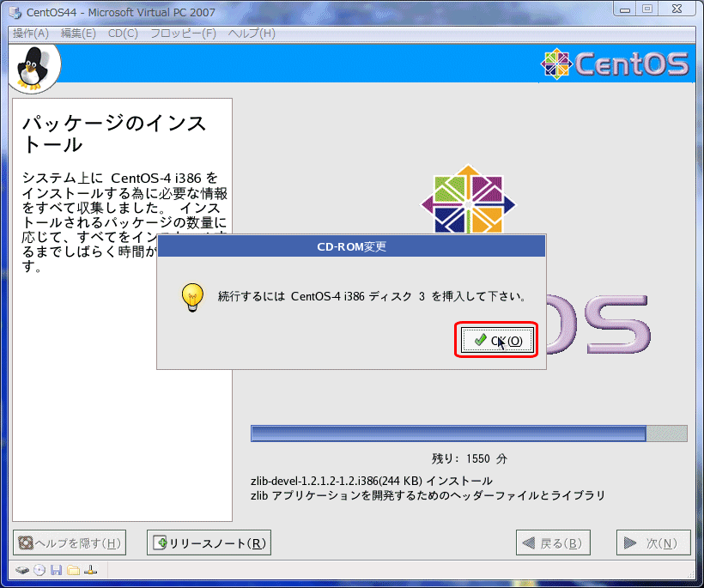Open the フロッピー(F) menu
The width and height of the screenshot is (704, 588).
(183, 33)
